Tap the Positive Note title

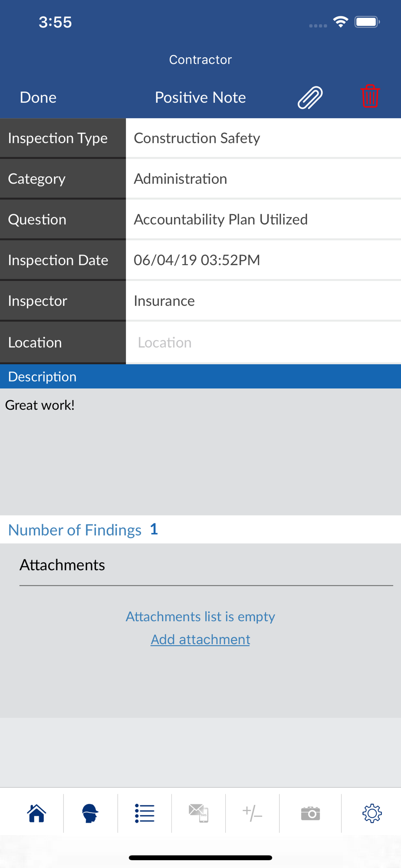click(x=200, y=97)
